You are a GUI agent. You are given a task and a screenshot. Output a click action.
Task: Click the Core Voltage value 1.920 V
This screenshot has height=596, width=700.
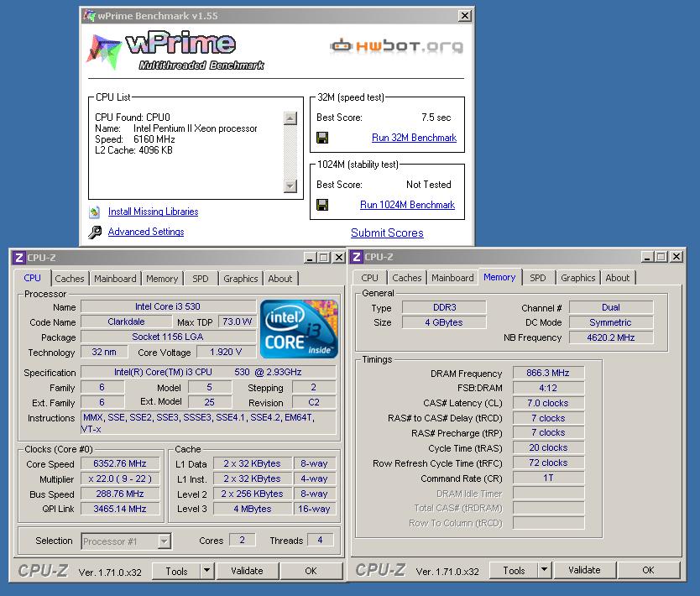pos(226,352)
